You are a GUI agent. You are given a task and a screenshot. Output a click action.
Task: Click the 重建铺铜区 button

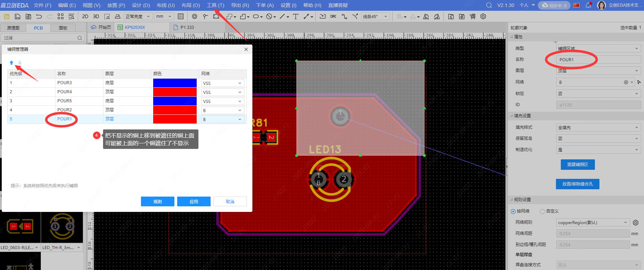(x=578, y=165)
